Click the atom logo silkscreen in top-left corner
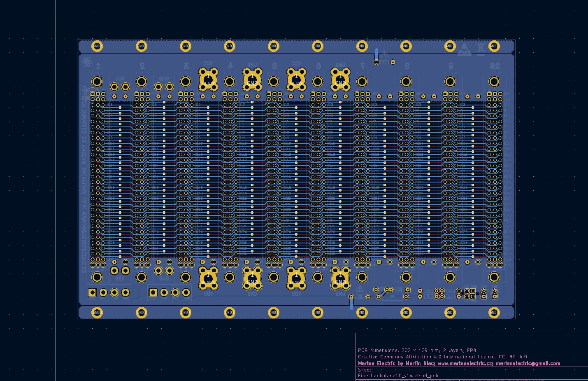 coord(86,61)
